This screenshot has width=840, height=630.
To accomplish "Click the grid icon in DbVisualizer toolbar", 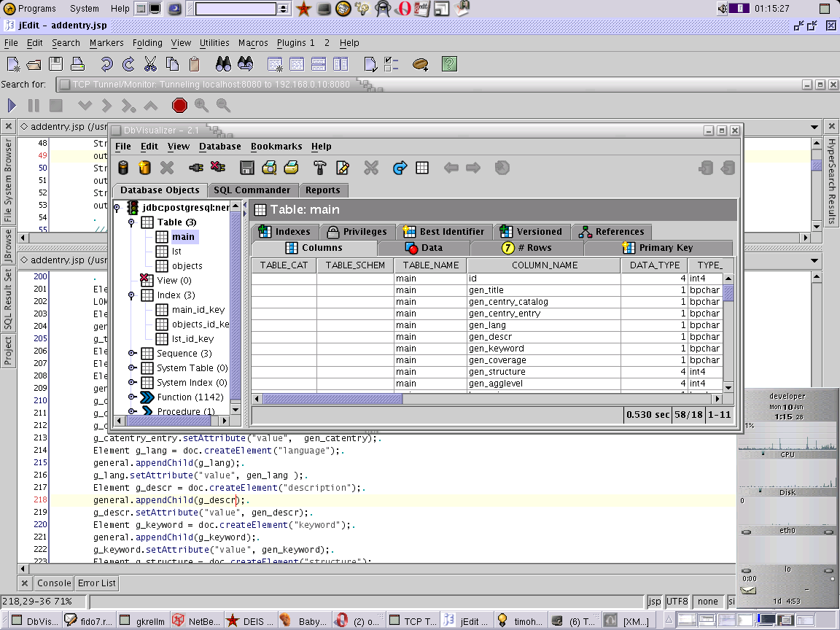I will point(422,168).
